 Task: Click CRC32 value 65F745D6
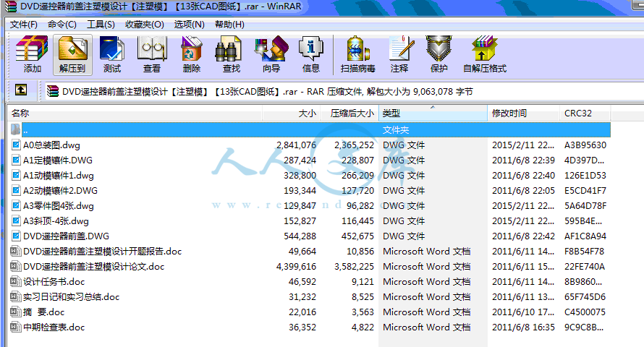coord(585,297)
